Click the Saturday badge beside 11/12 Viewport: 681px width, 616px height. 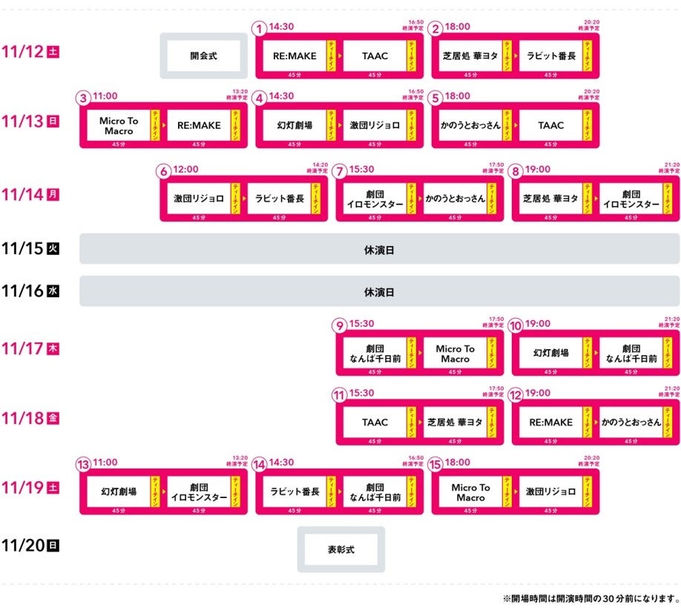click(x=53, y=52)
